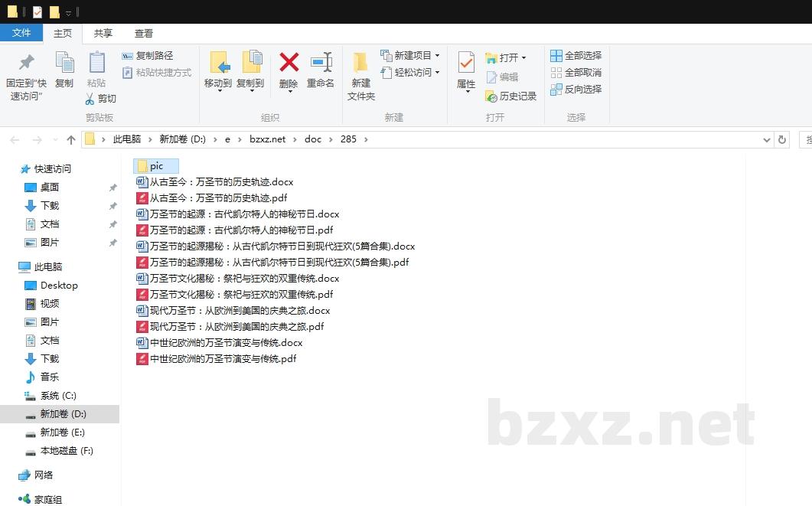Select the pic folder
812x506 pixels.
[155, 166]
